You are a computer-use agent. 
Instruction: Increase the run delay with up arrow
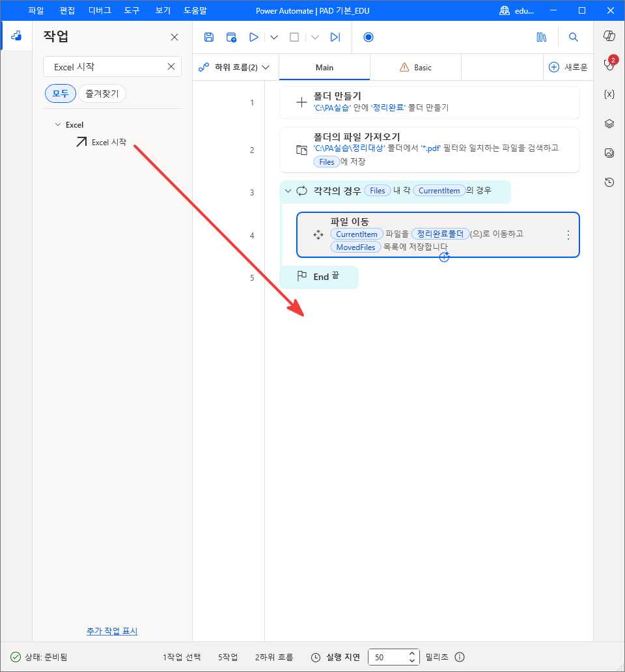point(412,654)
